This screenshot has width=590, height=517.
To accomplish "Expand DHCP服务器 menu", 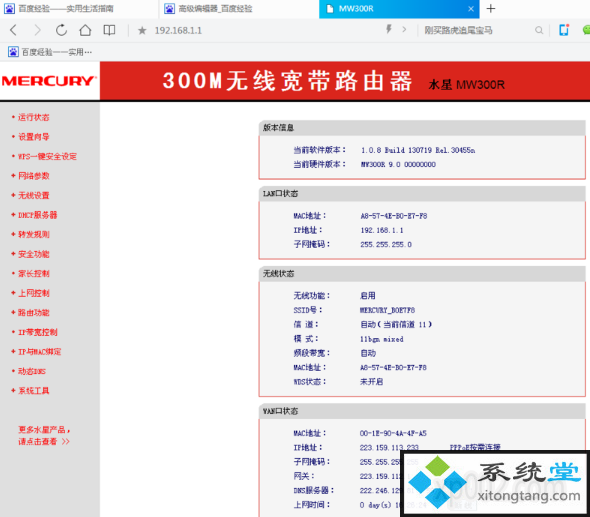I will click(x=38, y=215).
